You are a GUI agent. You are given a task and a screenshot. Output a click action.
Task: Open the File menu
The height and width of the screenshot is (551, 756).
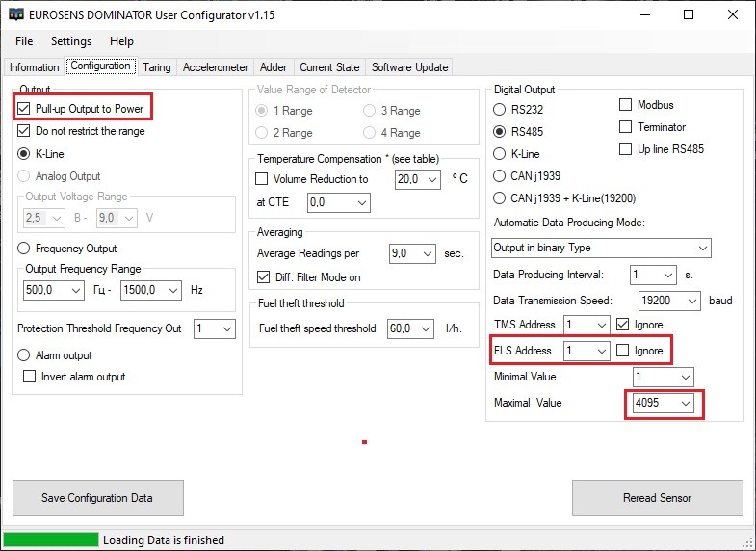coord(24,41)
